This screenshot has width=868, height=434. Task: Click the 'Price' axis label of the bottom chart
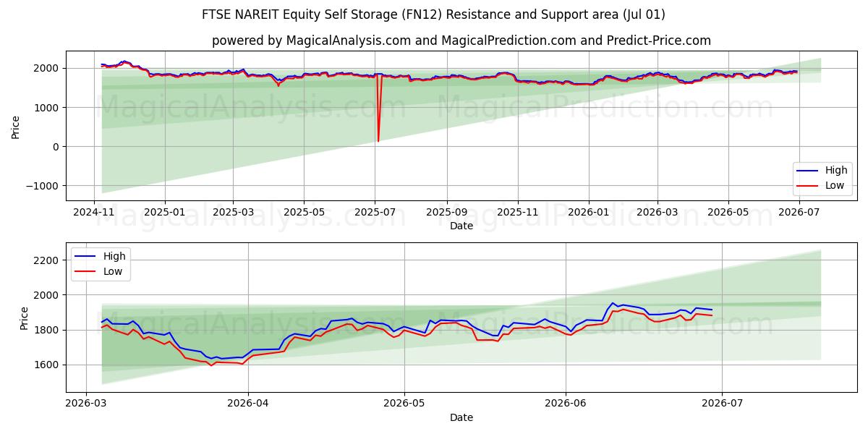point(25,318)
